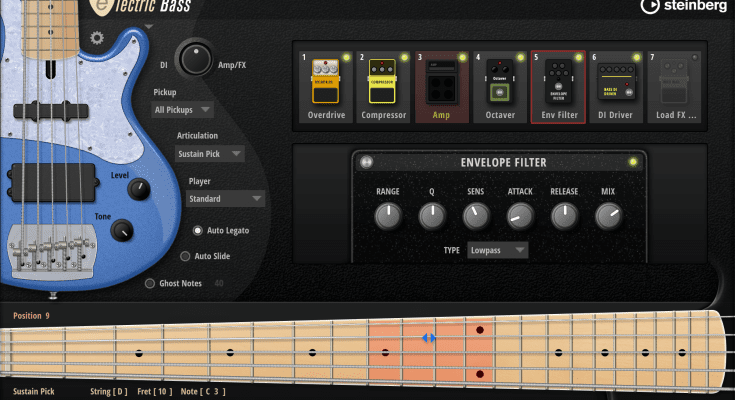Click the DI to Amp/FX blend knob
The height and width of the screenshot is (400, 735).
point(196,58)
